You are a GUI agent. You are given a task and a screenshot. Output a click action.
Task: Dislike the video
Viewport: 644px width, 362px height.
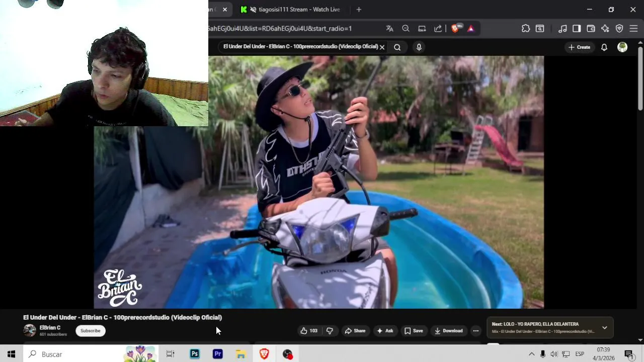tap(330, 331)
